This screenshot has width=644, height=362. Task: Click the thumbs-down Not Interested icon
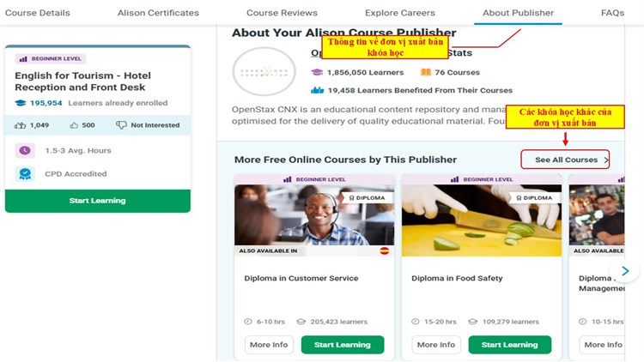click(x=122, y=125)
